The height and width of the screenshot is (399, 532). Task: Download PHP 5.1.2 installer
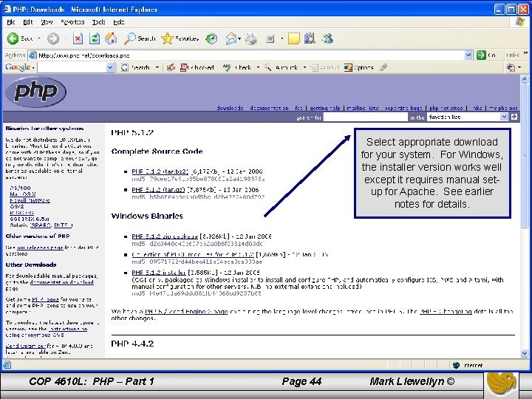[159, 273]
